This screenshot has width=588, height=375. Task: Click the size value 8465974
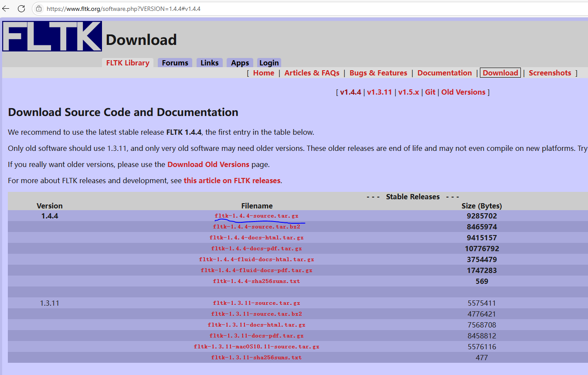pyautogui.click(x=482, y=227)
